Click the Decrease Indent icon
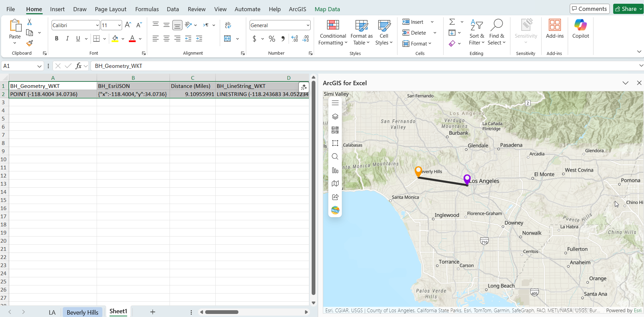The image size is (644, 317). click(188, 39)
